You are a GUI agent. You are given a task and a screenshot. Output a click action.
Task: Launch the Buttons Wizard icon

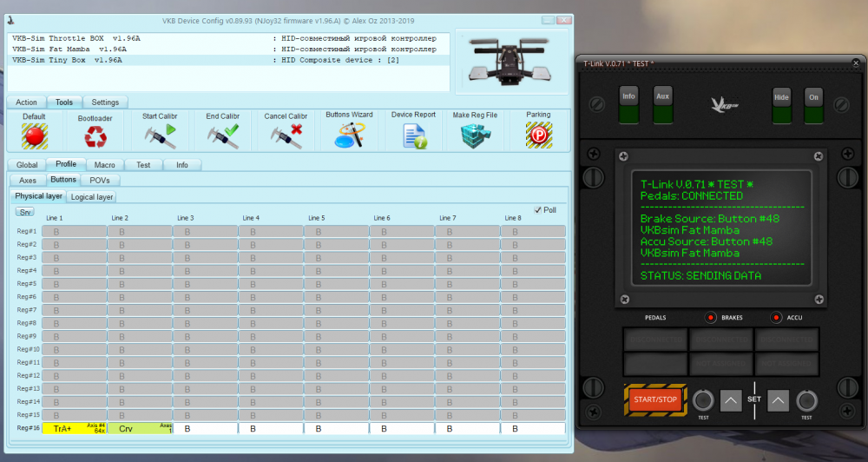tap(349, 135)
